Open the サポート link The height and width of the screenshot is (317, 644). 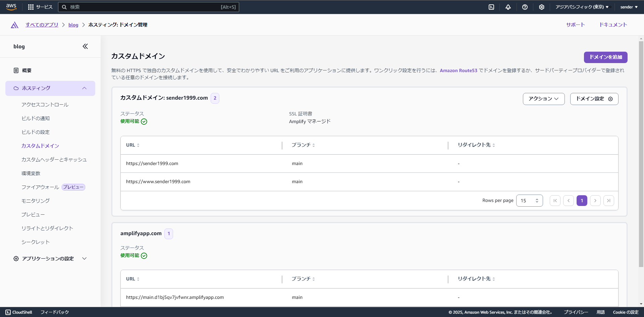click(576, 25)
